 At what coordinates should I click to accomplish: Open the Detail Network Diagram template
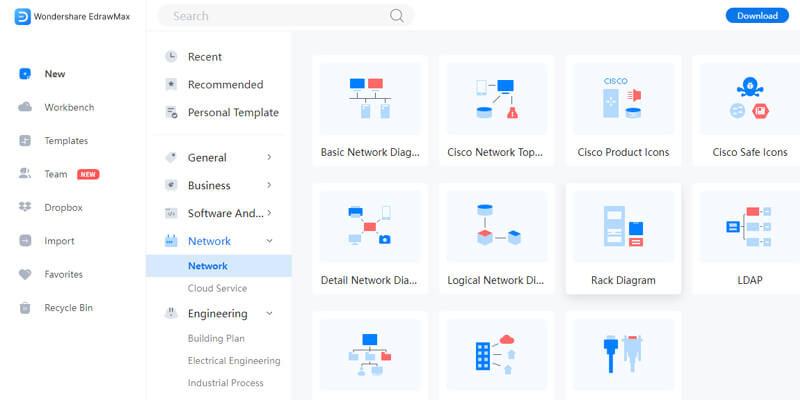point(370,238)
